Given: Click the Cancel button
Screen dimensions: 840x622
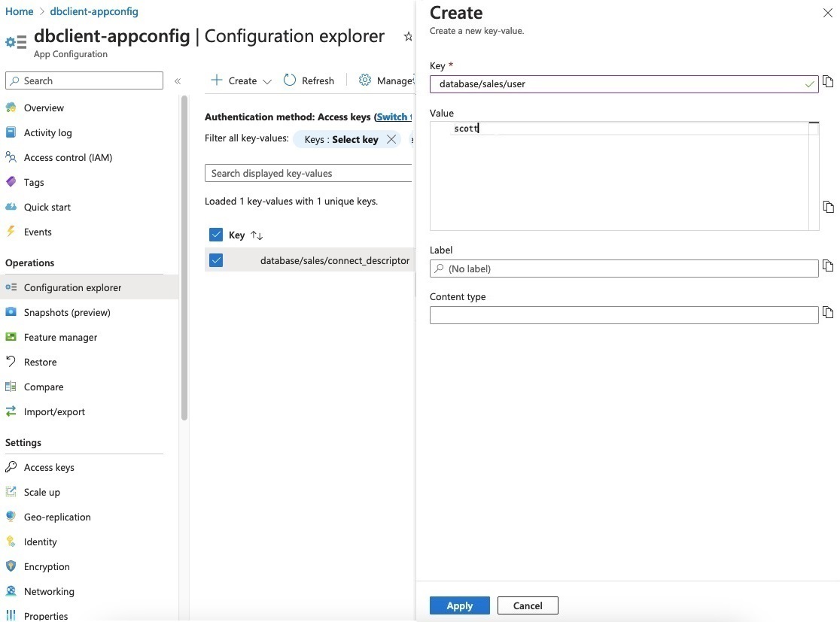Looking at the screenshot, I should (x=528, y=605).
